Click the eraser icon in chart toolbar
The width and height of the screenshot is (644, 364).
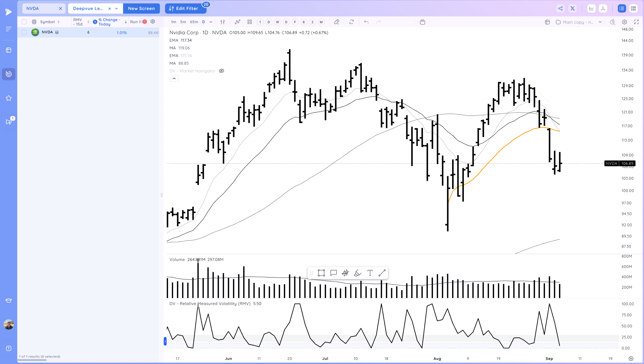pos(337,22)
